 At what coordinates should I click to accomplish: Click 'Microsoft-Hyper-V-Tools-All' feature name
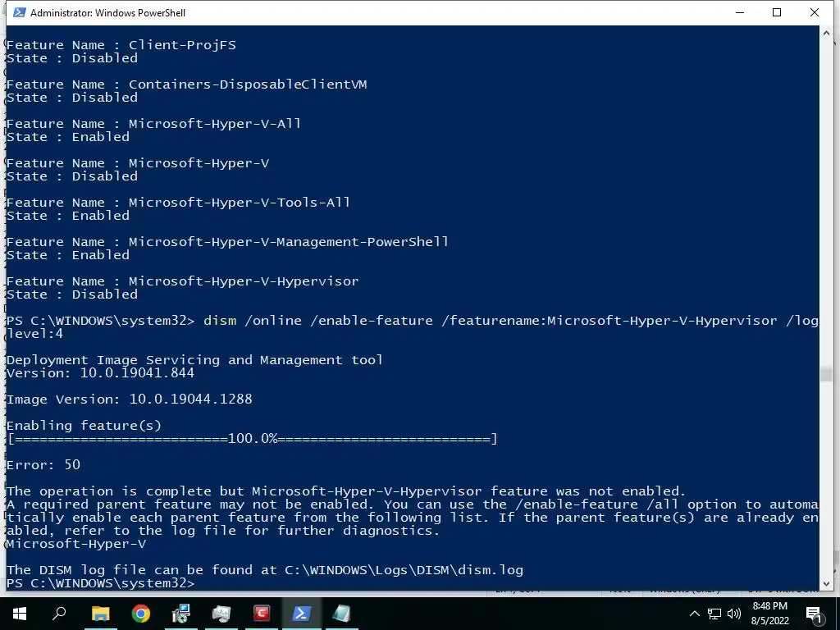[x=240, y=203]
